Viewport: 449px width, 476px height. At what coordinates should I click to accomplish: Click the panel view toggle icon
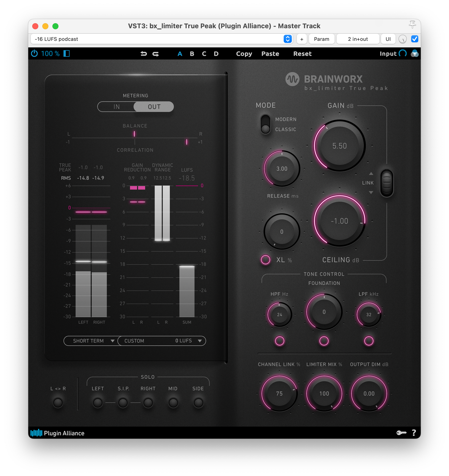(x=67, y=53)
